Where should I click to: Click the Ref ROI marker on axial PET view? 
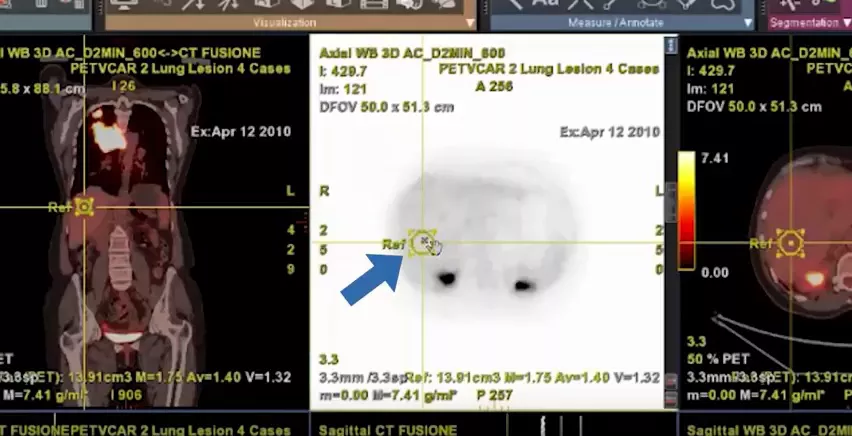click(422, 243)
